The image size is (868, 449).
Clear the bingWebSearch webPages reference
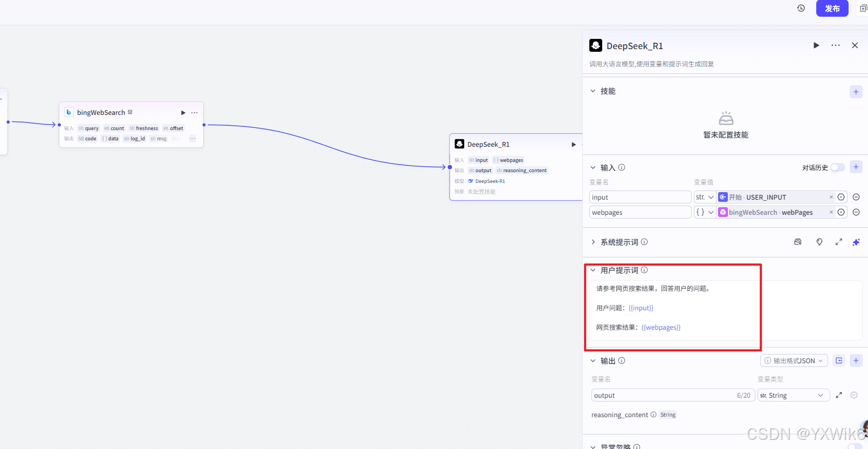click(x=831, y=212)
